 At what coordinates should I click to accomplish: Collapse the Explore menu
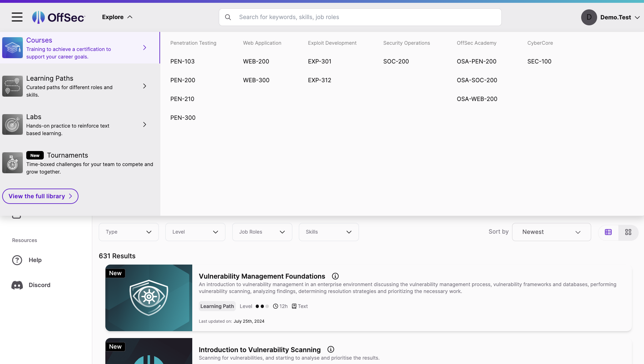click(x=117, y=17)
